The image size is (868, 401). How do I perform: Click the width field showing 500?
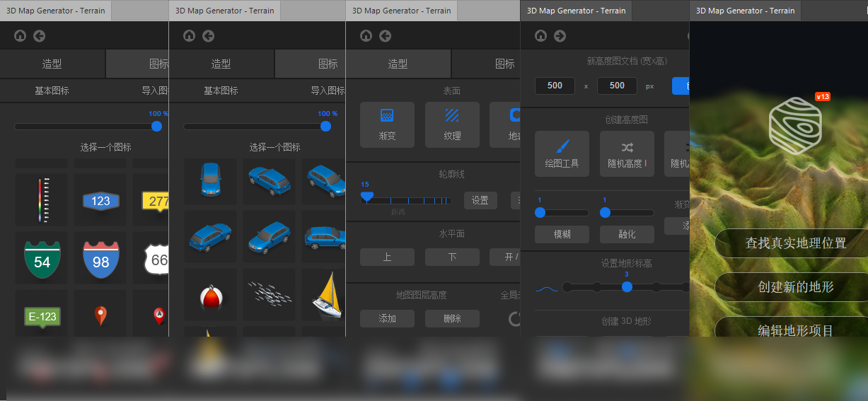point(555,86)
